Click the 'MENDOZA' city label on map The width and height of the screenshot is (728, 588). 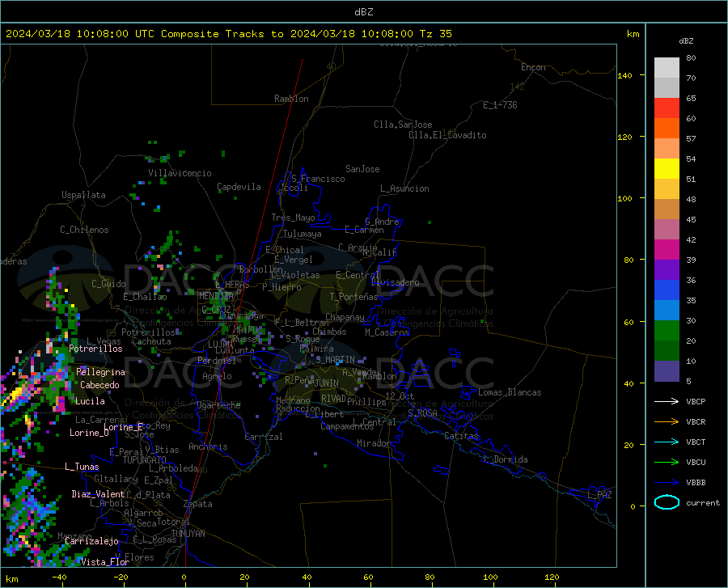216,296
